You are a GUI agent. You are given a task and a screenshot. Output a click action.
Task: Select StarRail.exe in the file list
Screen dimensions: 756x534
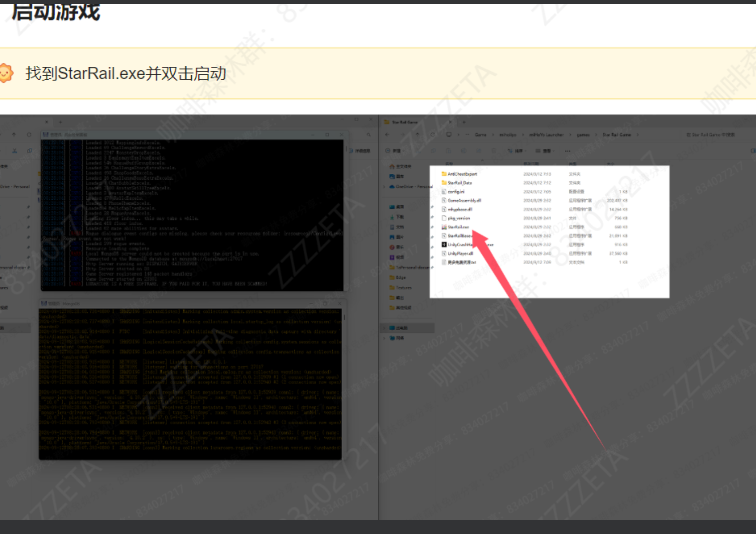click(455, 227)
